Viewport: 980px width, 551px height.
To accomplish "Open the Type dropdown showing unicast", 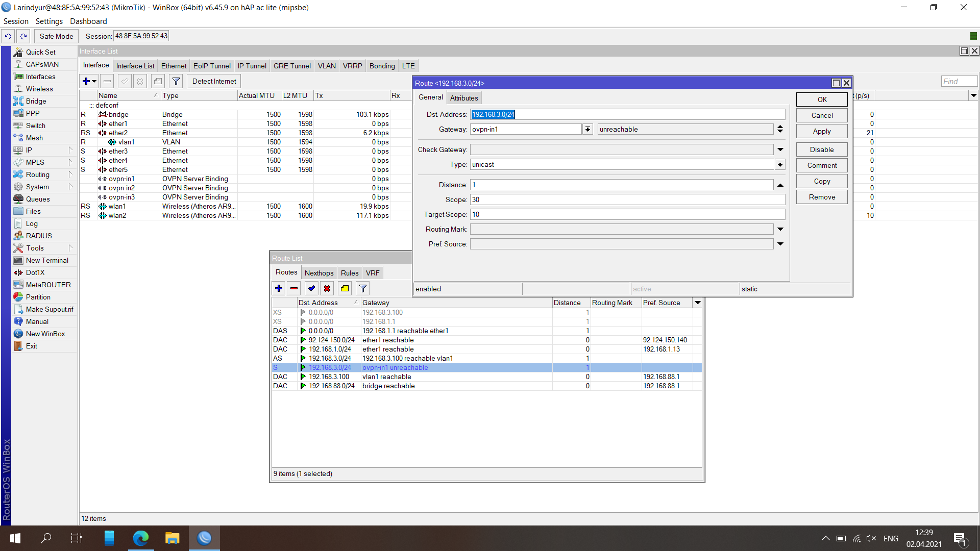I will pyautogui.click(x=780, y=164).
